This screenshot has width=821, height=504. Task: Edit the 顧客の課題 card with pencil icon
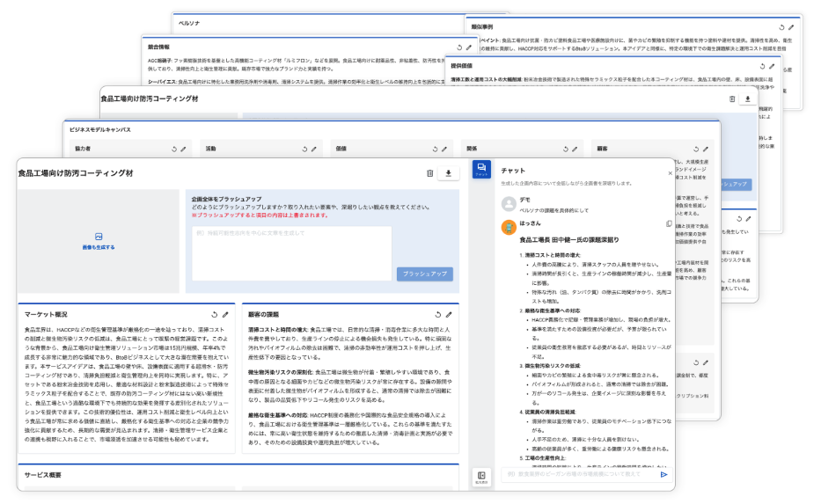coord(449,315)
